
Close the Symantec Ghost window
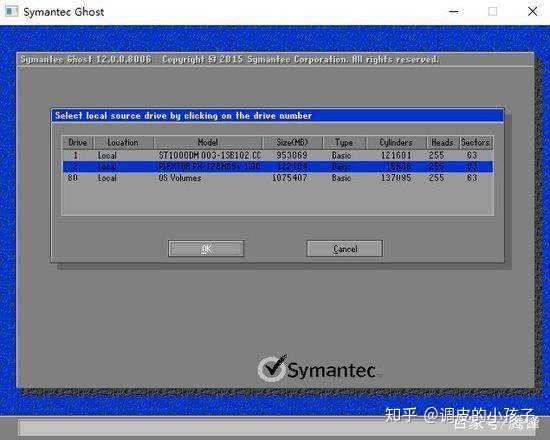(x=532, y=12)
